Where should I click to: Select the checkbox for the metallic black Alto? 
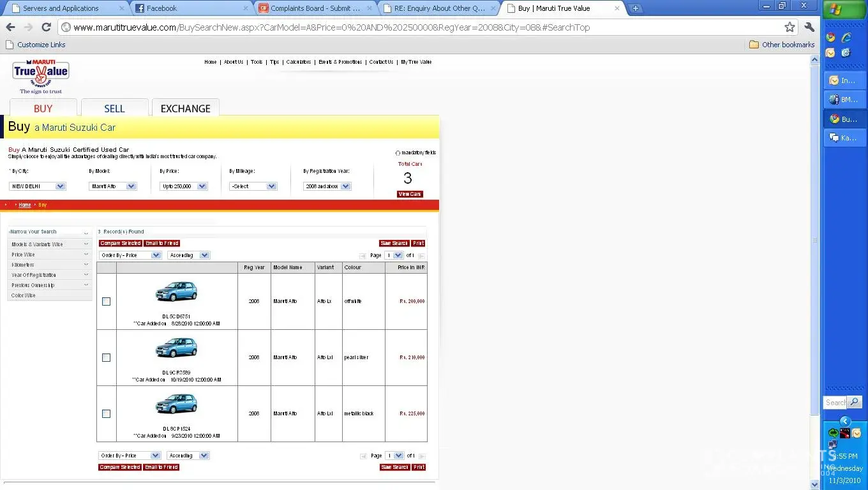tap(107, 413)
